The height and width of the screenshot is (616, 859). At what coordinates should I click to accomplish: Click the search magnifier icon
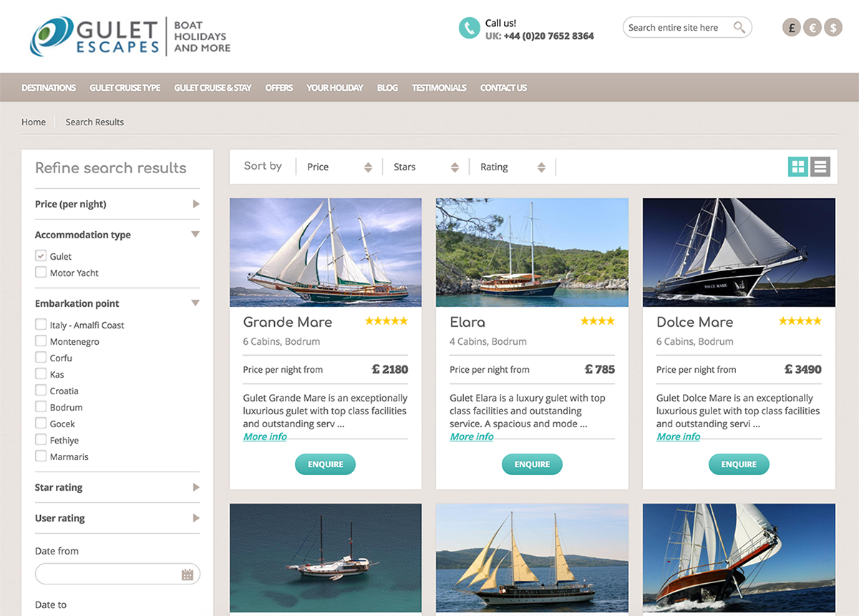pyautogui.click(x=739, y=28)
